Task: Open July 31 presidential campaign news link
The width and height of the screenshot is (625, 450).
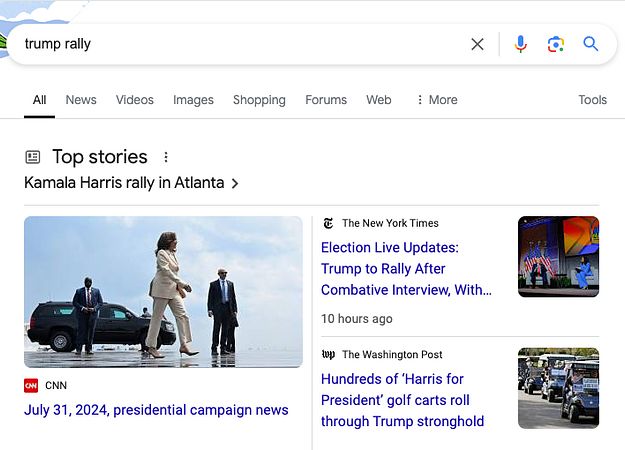Action: [156, 409]
